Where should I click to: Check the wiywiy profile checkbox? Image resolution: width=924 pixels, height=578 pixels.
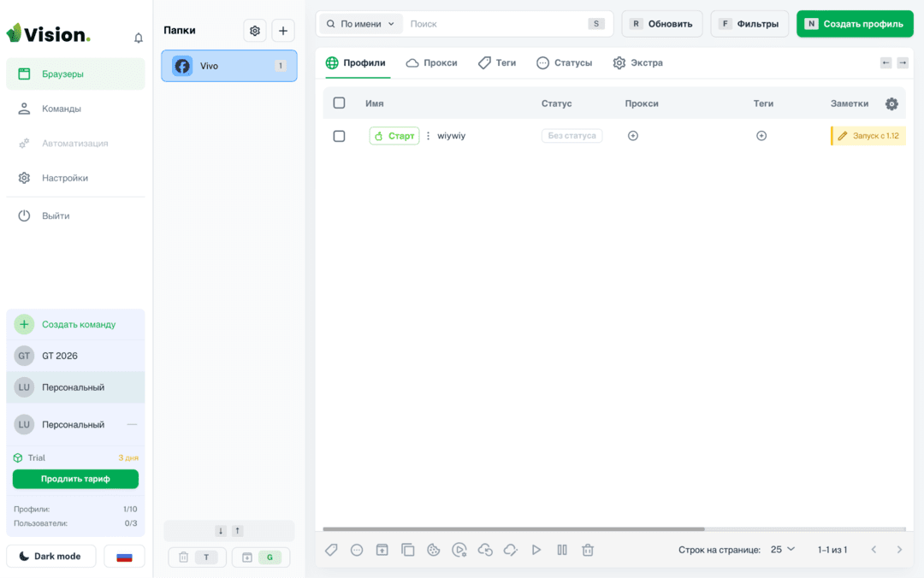click(339, 136)
